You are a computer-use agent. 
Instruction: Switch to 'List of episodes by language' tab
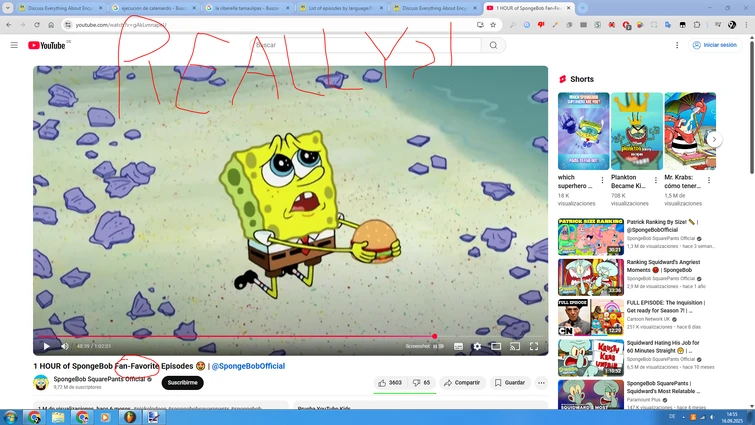pos(341,8)
